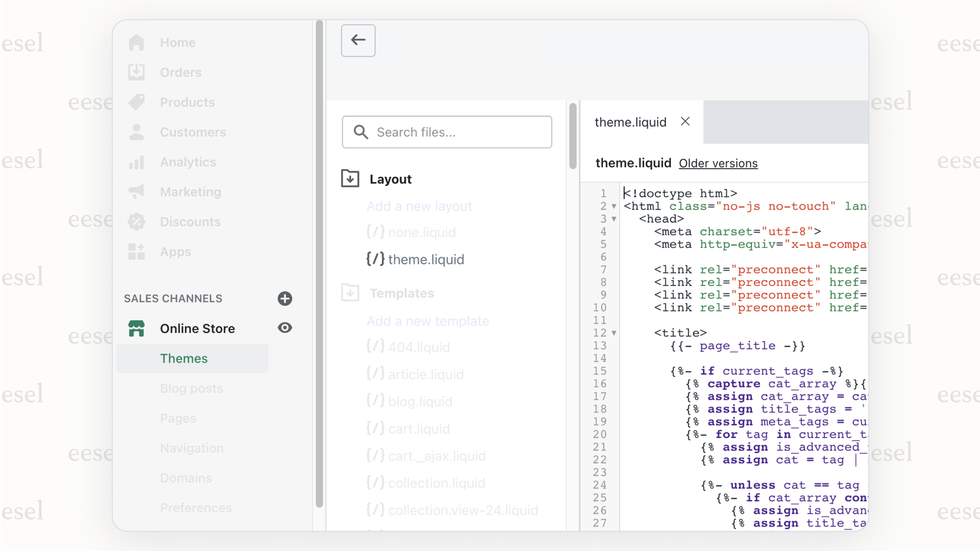Preview the Online Store with the eye icon
Image resolution: width=980 pixels, height=551 pixels.
tap(285, 328)
